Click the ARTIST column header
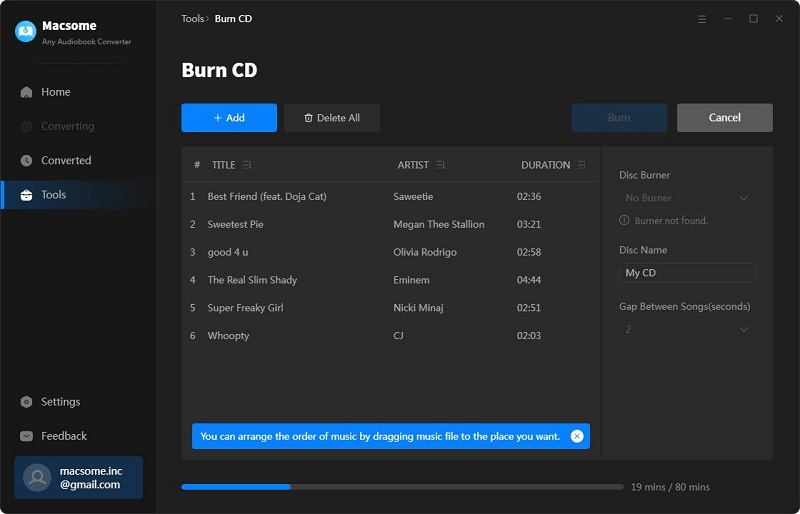The height and width of the screenshot is (514, 800). point(413,165)
